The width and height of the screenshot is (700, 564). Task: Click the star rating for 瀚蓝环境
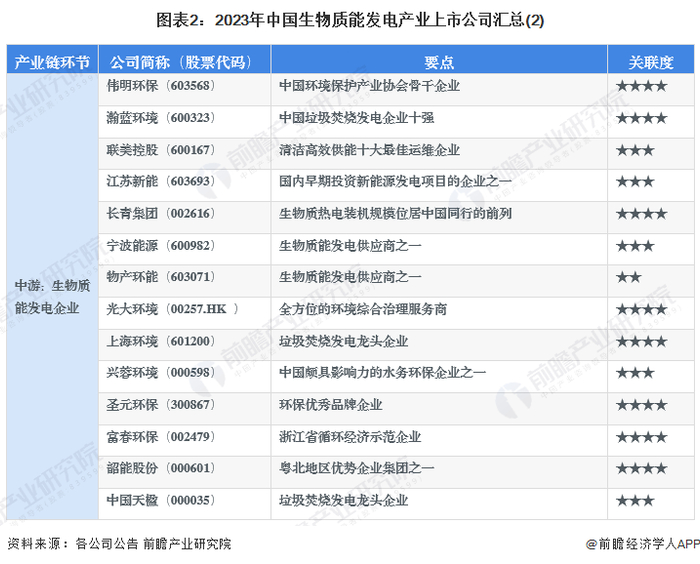(x=642, y=118)
